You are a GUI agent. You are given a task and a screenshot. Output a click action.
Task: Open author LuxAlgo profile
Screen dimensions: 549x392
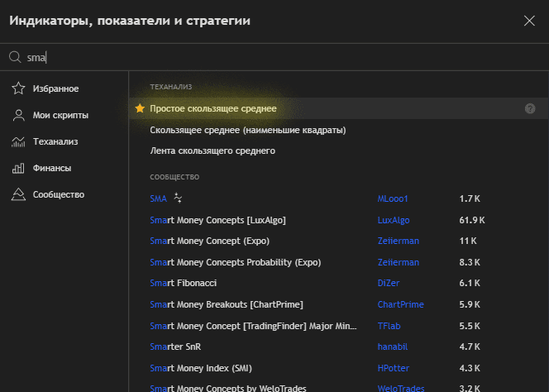[394, 220]
